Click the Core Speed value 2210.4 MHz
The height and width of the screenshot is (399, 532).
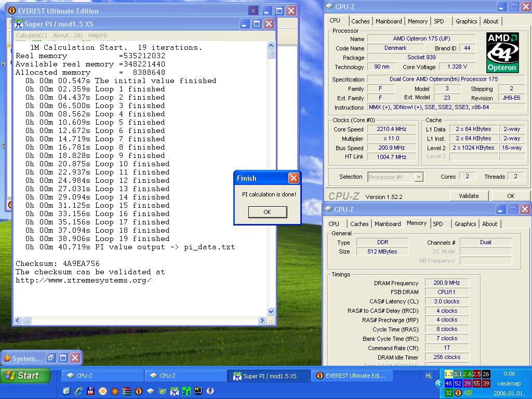pyautogui.click(x=392, y=129)
